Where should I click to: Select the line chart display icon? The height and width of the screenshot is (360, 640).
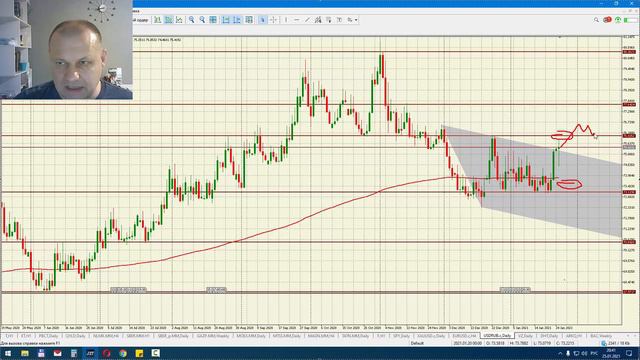[179, 20]
